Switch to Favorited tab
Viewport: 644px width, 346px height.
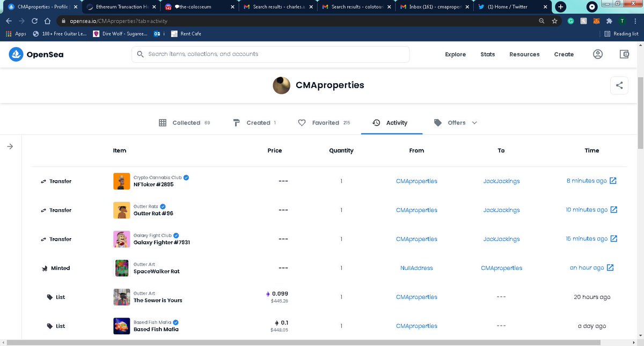324,123
